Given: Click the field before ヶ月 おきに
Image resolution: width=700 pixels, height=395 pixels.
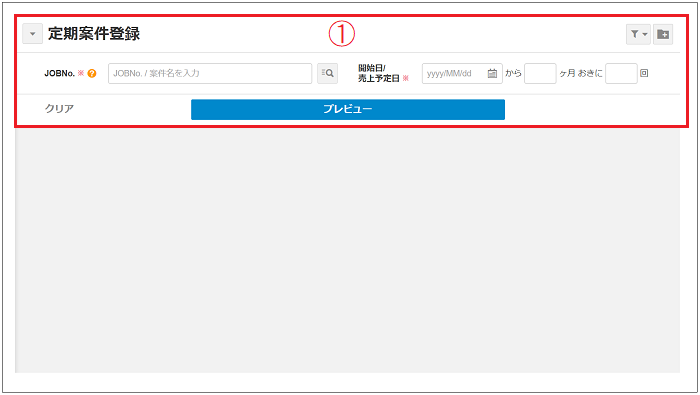Looking at the screenshot, I should (540, 73).
